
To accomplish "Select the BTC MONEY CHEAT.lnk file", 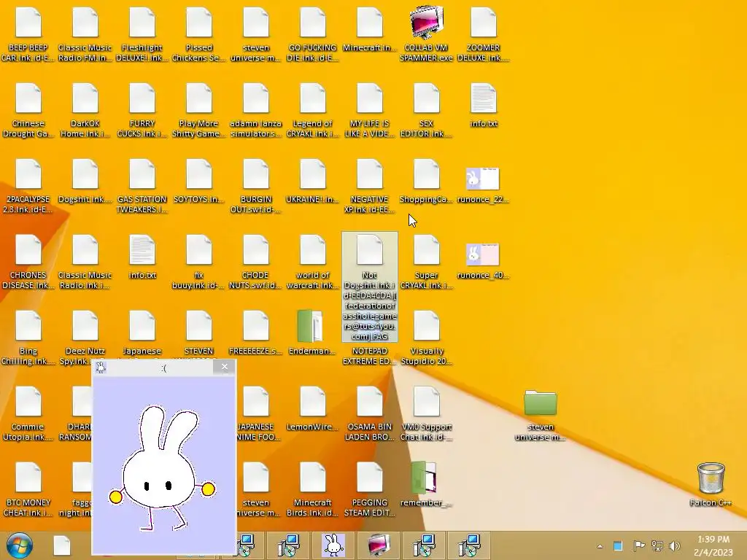I will [28, 489].
